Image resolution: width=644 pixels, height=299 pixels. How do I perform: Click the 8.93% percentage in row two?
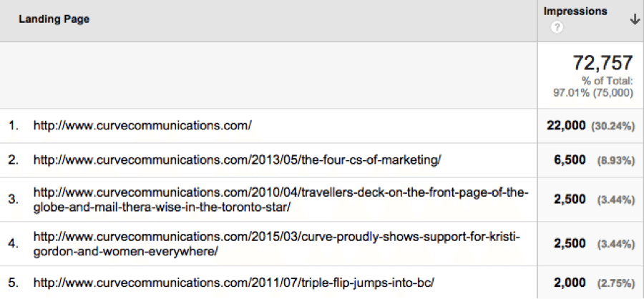pos(616,161)
